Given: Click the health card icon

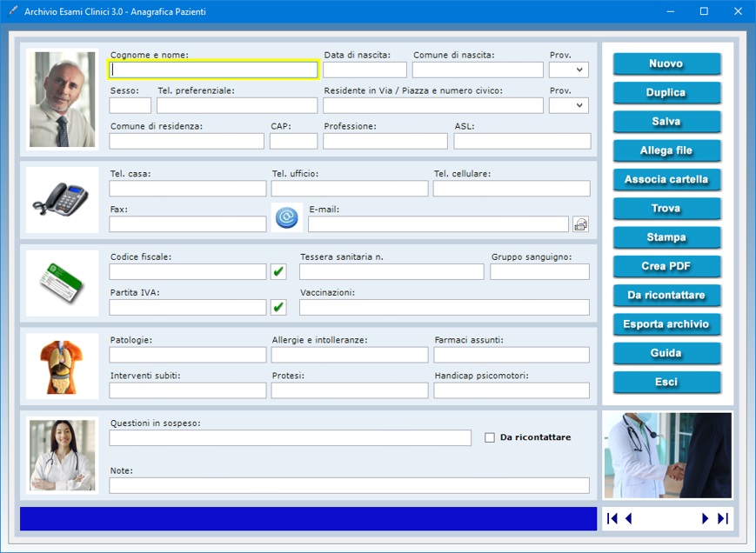Looking at the screenshot, I should coord(62,283).
